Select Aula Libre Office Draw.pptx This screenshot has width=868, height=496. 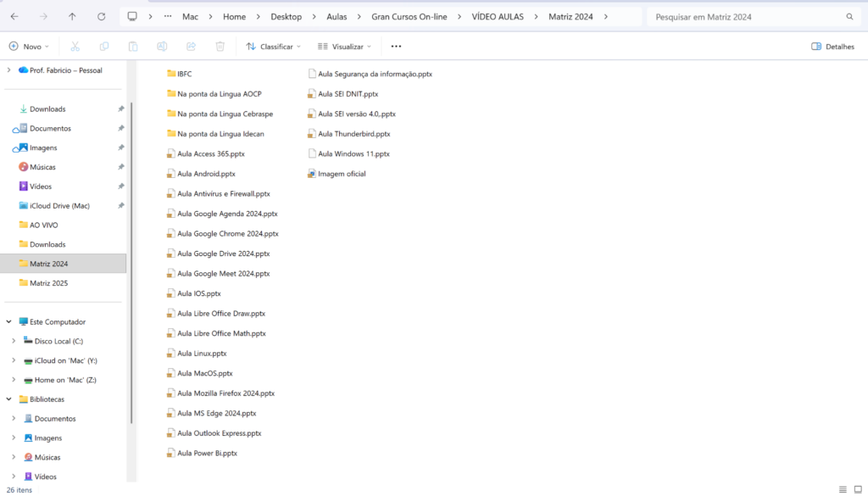(216, 314)
